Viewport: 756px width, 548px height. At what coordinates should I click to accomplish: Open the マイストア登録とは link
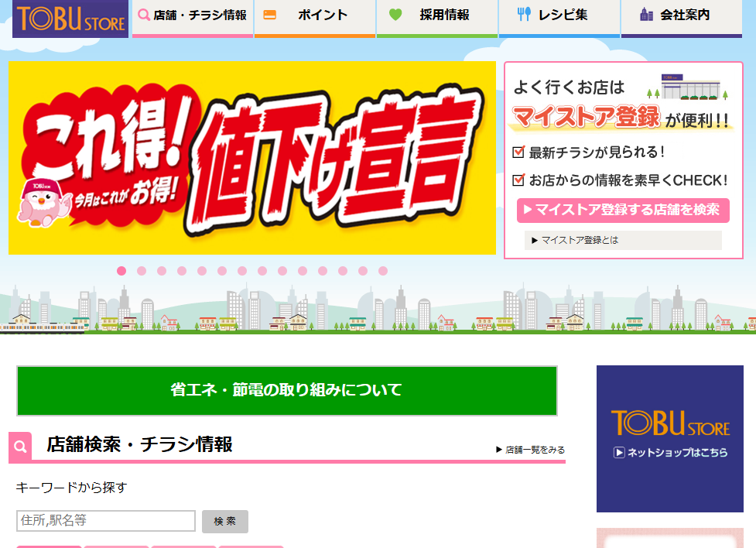coord(623,240)
